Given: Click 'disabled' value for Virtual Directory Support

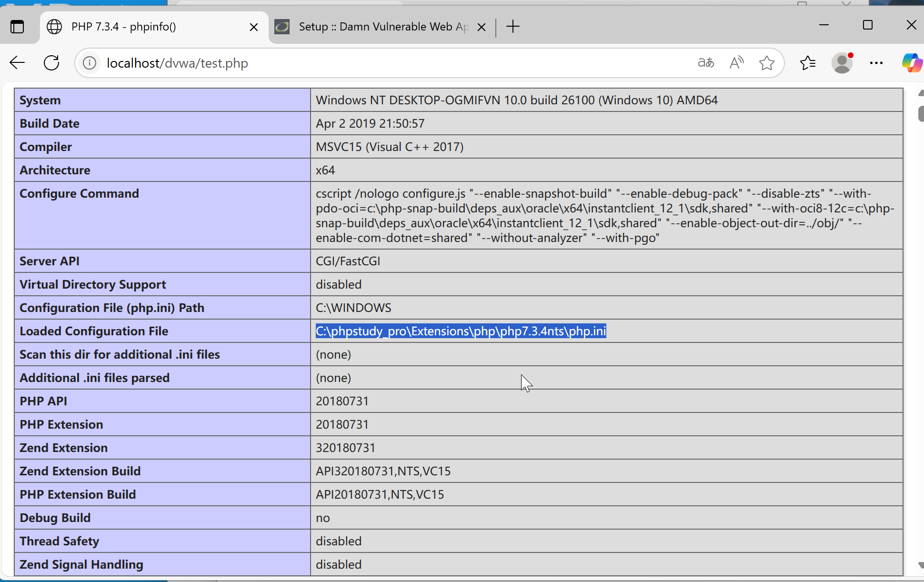Looking at the screenshot, I should 339,284.
